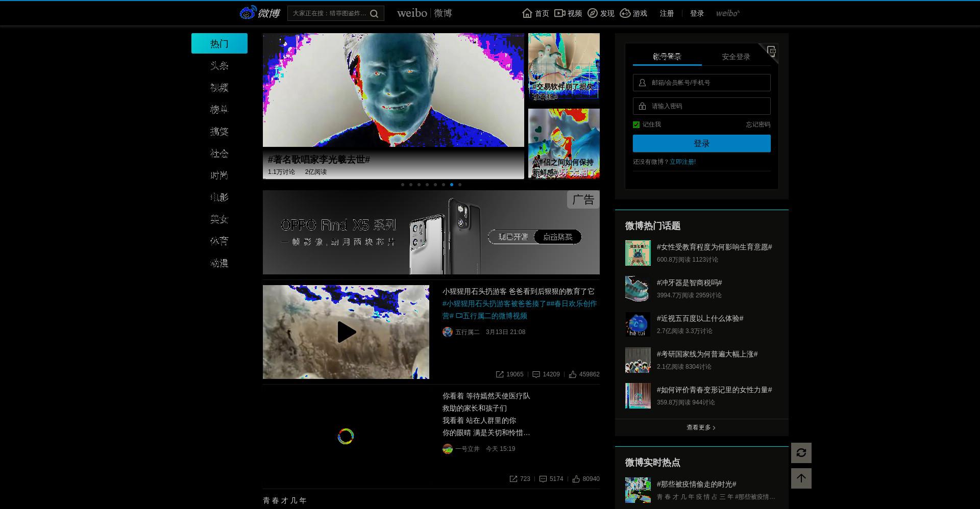980x509 pixels.
Task: Open topic #近视五百度以上什么体验#
Action: click(x=700, y=318)
